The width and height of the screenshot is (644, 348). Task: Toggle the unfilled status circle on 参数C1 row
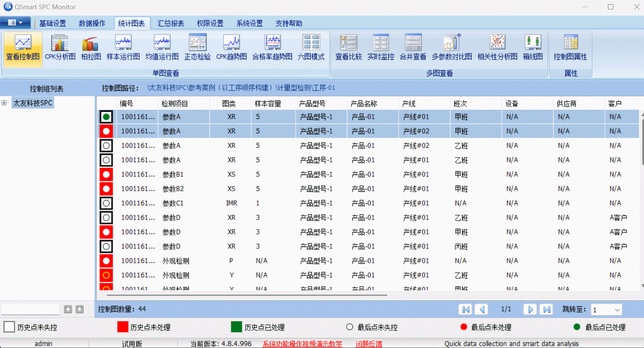coord(106,203)
